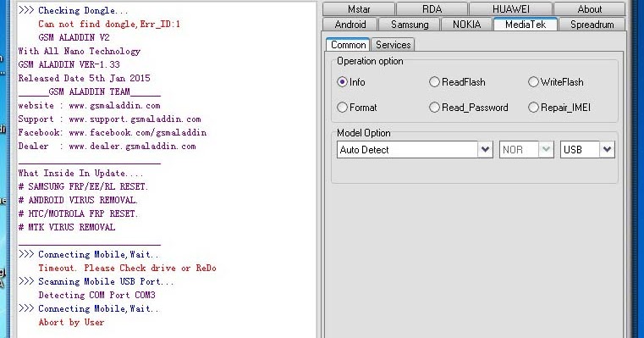Click the Facebook www.facebook.com/gsmaladdin line
Image resolution: width=644 pixels, height=338 pixels.
[112, 132]
